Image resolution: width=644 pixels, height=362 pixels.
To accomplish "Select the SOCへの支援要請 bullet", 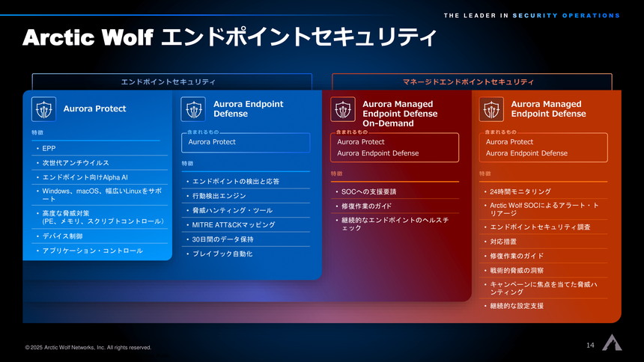I will (x=368, y=191).
